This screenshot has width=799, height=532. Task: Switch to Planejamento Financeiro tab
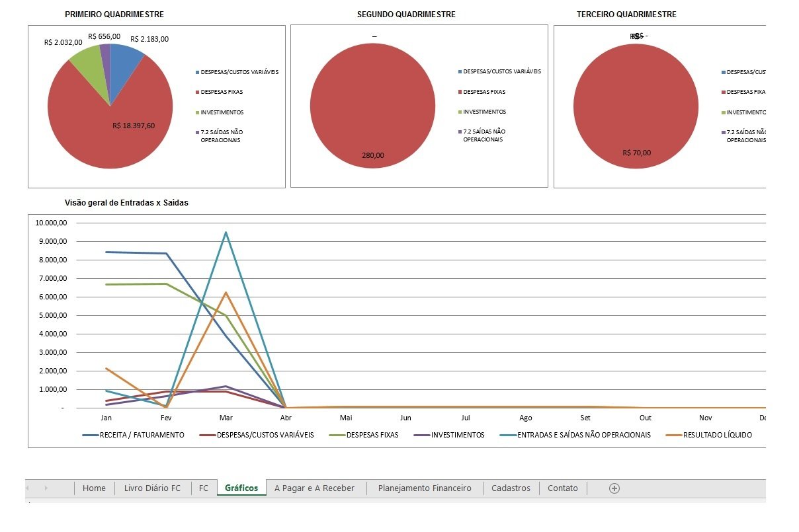(x=425, y=488)
